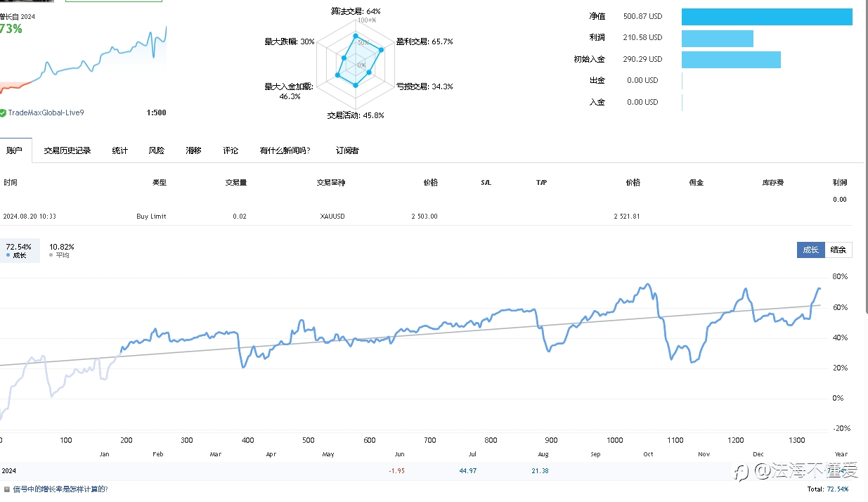The width and height of the screenshot is (868, 502).
Task: Click the 交易活动 point on the radar chart
Action: [x=356, y=85]
